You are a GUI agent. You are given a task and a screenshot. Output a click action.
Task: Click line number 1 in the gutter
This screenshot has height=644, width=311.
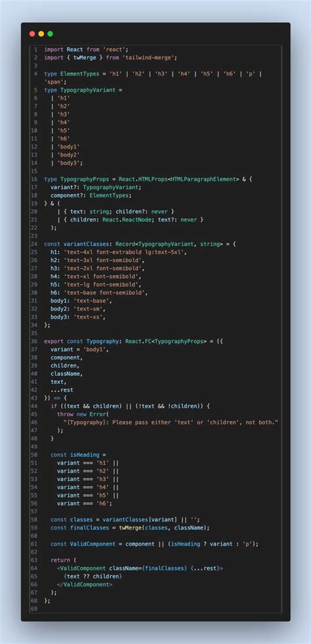tap(35, 49)
